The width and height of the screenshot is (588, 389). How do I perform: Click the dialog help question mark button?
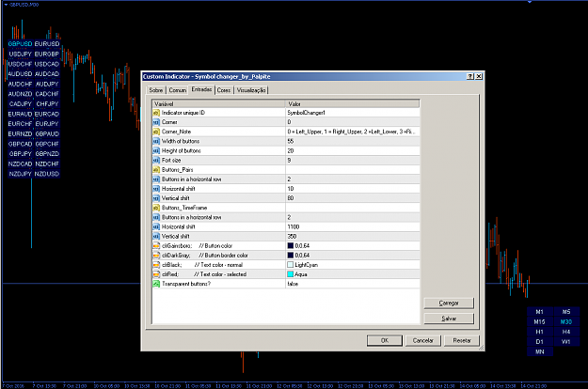pyautogui.click(x=469, y=76)
